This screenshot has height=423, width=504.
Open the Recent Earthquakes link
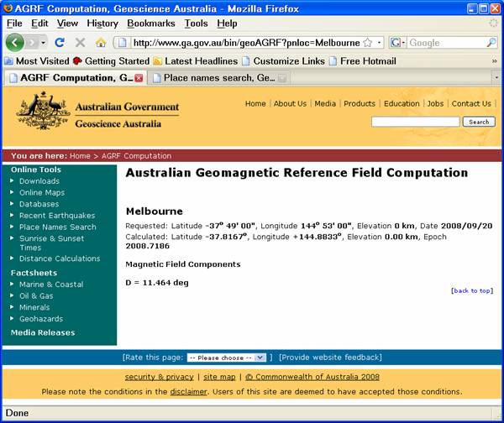57,216
